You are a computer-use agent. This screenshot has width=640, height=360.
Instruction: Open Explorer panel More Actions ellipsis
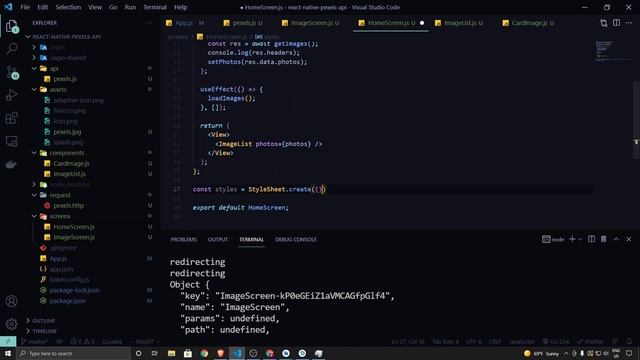[149, 23]
